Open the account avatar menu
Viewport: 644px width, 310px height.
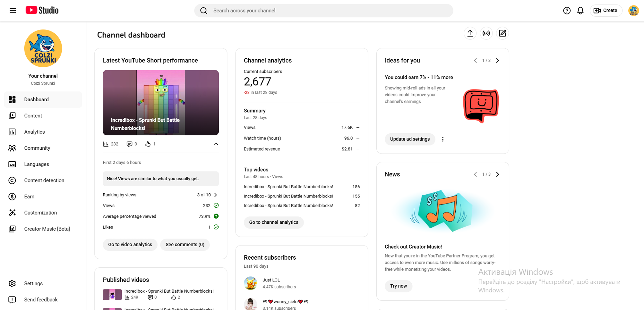pos(633,11)
